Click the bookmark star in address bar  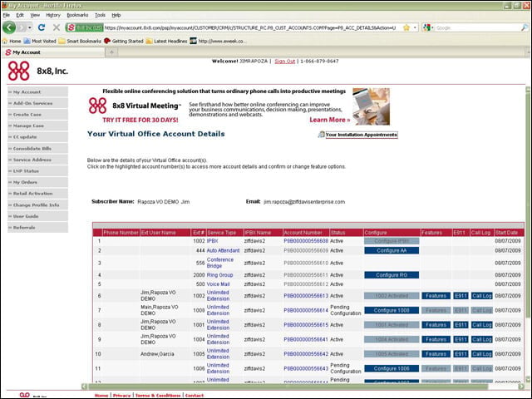tap(406, 27)
